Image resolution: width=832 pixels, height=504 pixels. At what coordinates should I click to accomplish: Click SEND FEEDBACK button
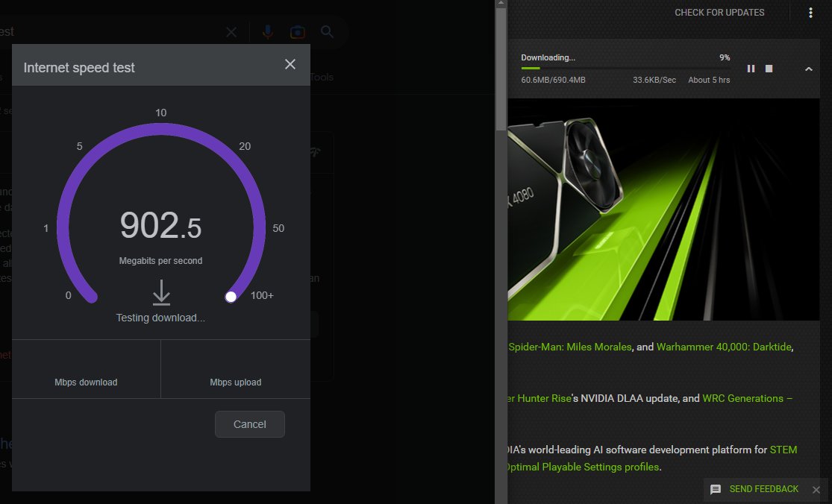click(754, 489)
